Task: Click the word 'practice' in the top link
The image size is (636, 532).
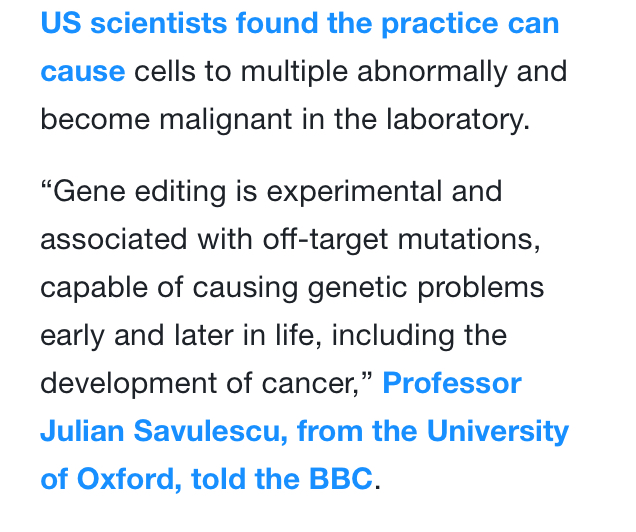Action: [x=440, y=23]
